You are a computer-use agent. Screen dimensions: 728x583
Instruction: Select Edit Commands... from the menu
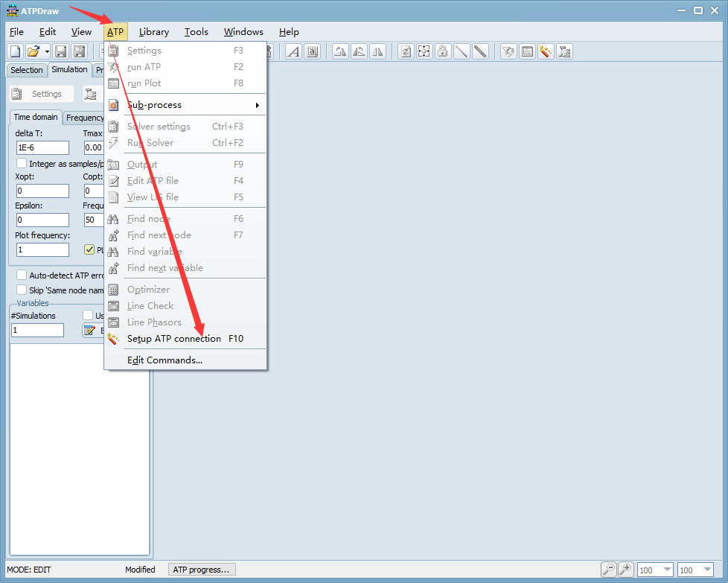point(165,360)
